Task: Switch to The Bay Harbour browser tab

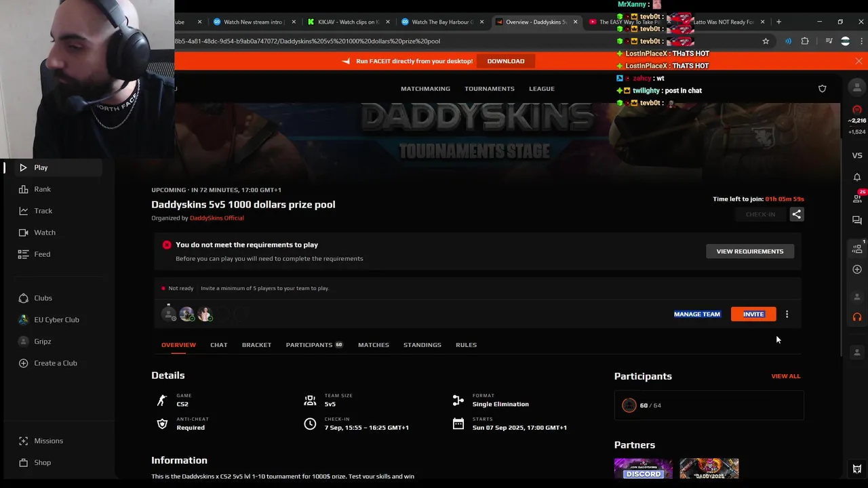Action: tap(442, 22)
